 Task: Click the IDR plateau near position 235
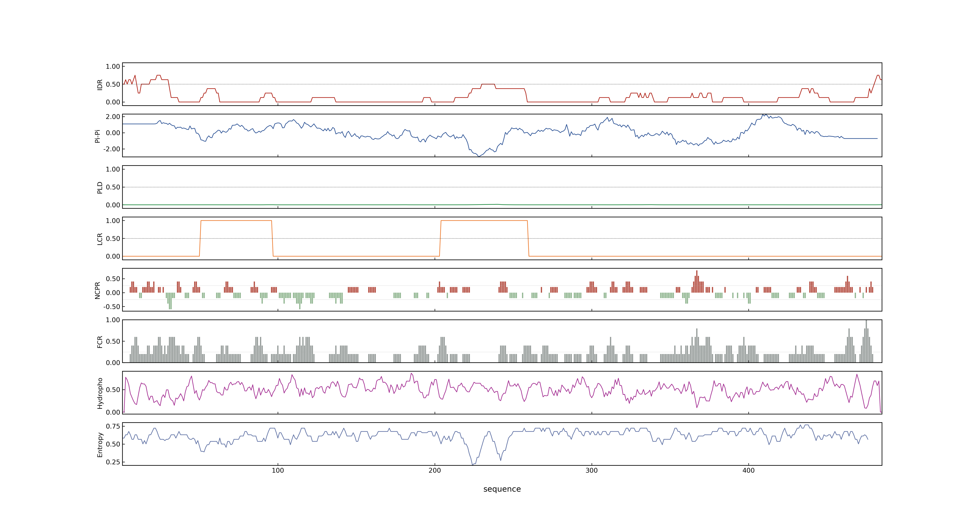click(x=488, y=84)
